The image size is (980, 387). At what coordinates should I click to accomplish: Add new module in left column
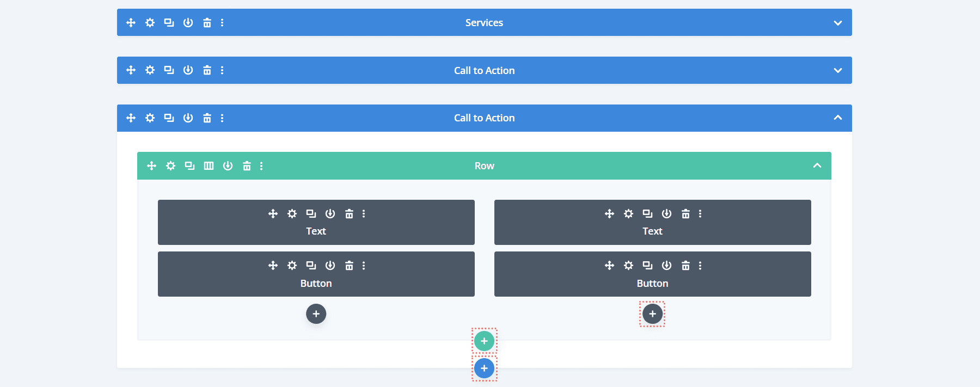pyautogui.click(x=316, y=314)
